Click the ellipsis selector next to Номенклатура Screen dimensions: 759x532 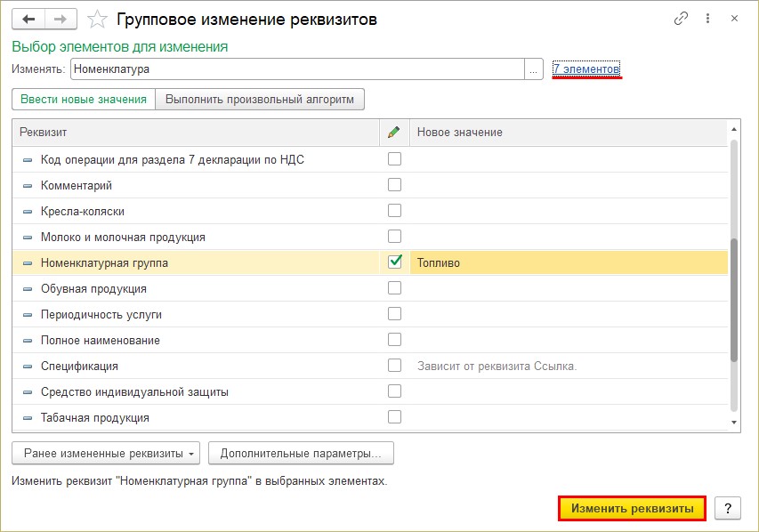tap(534, 69)
